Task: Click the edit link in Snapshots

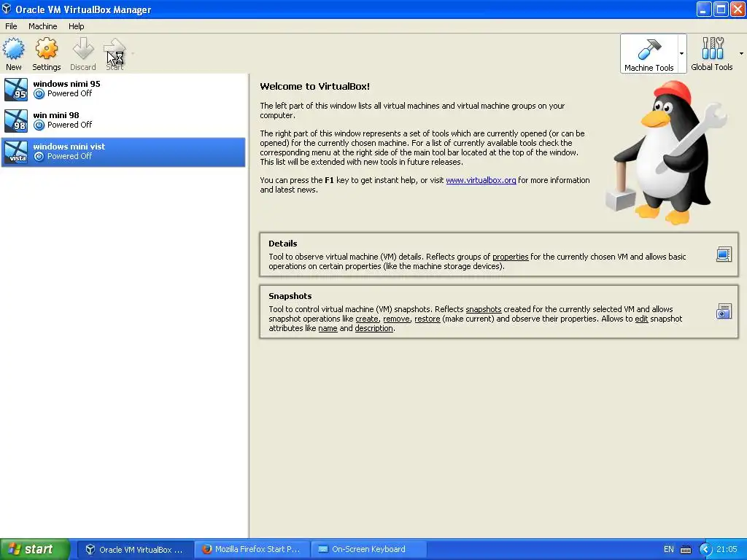Action: (x=642, y=319)
